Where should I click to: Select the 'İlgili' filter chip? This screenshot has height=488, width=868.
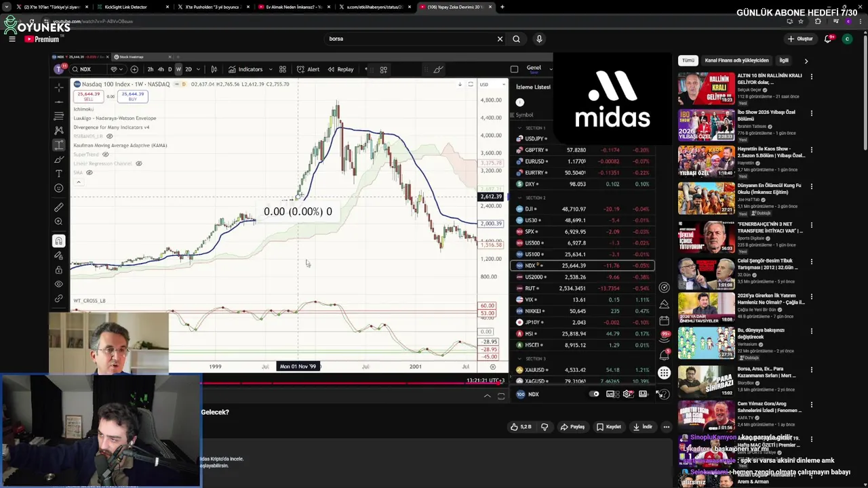pos(784,60)
